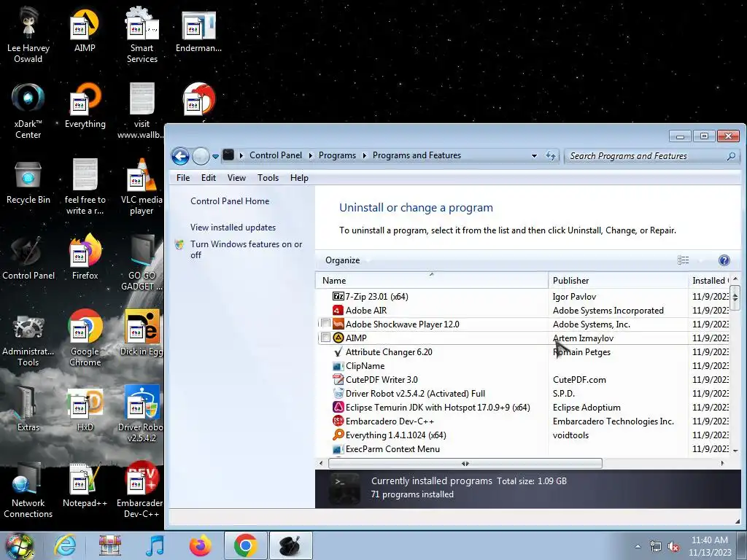747x560 pixels.
Task: Tick the Adobe Shockwave Player 12.0 checkbox
Action: pyautogui.click(x=326, y=324)
